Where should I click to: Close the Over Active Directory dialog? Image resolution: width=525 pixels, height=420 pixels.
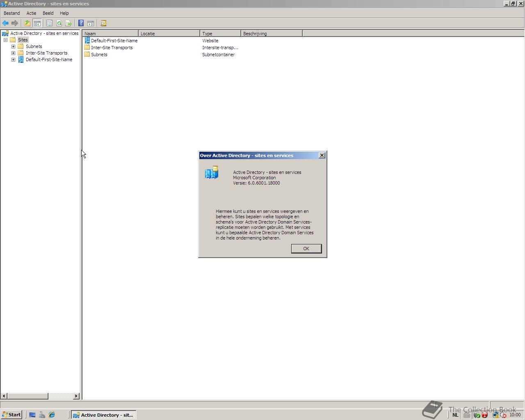click(322, 155)
